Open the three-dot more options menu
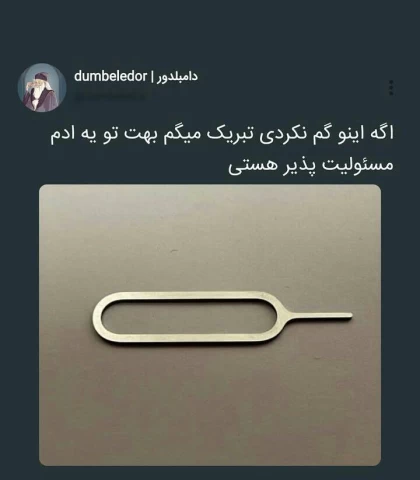 [x=391, y=88]
